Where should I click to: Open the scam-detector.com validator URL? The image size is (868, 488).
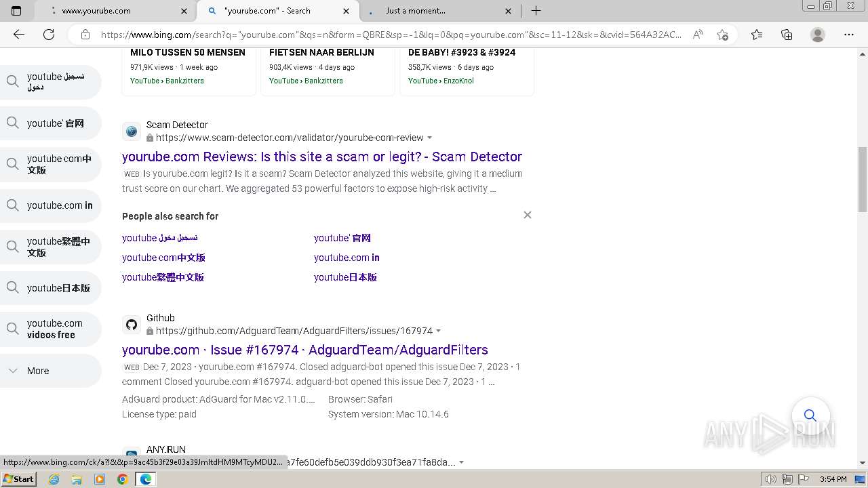[x=290, y=138]
